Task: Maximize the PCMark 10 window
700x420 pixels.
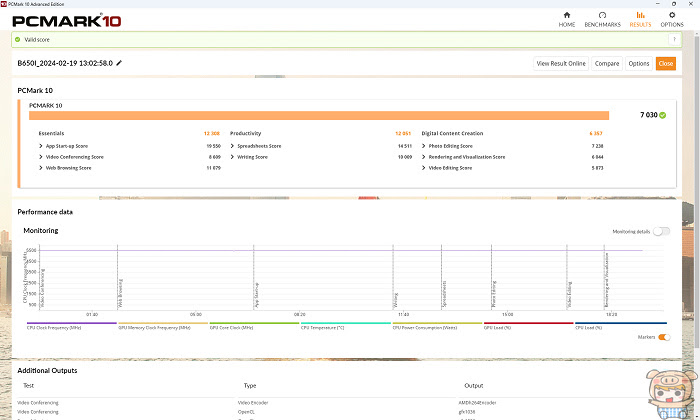Action: 674,4
